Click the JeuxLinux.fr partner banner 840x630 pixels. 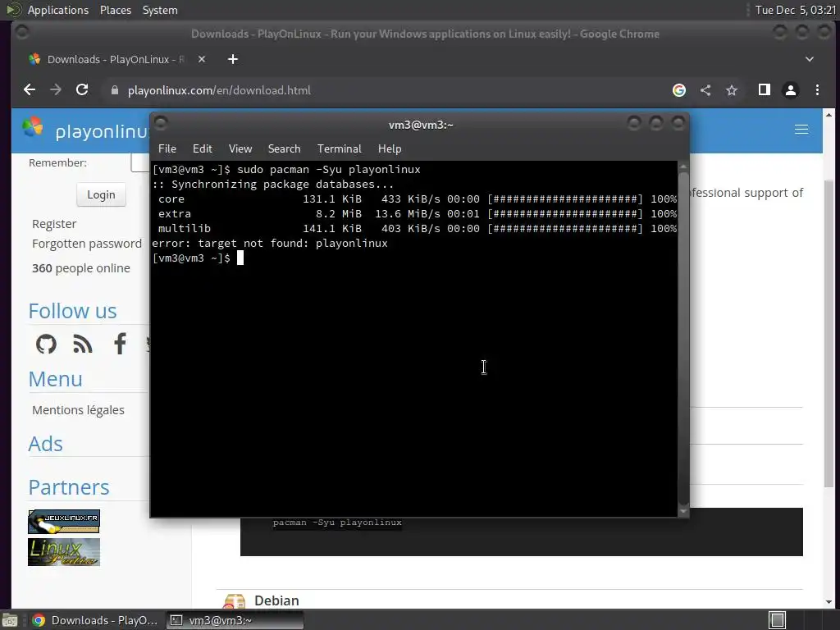coord(64,522)
